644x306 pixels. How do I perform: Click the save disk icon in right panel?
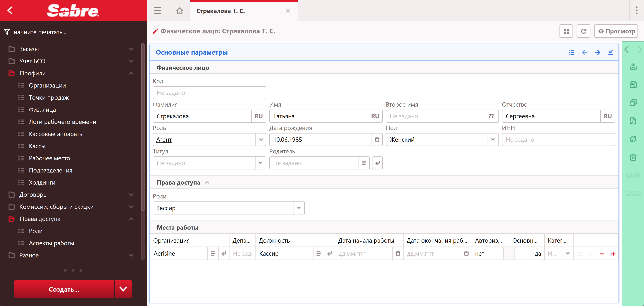tap(633, 85)
